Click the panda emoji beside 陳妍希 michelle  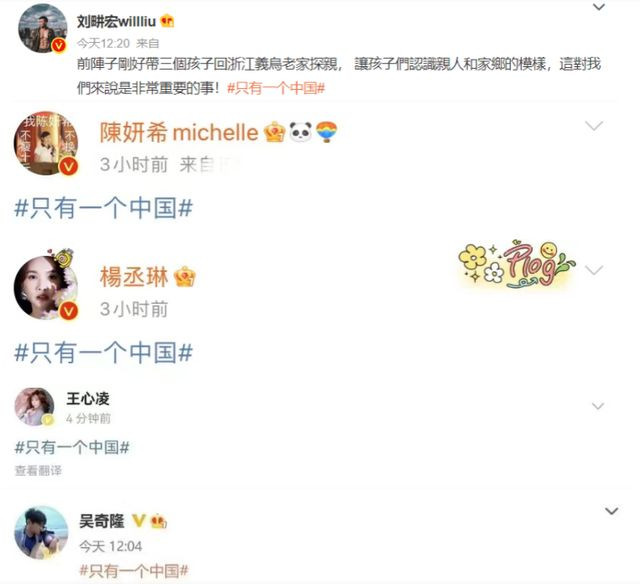(300, 132)
